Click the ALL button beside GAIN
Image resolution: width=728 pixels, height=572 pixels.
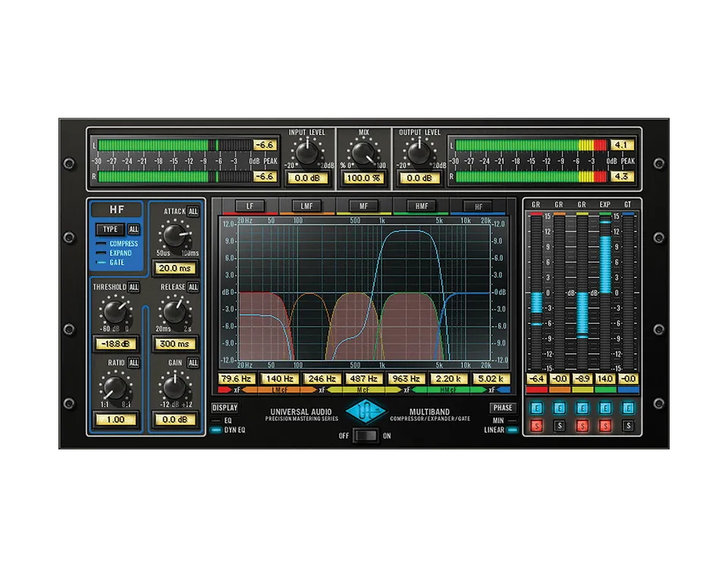(193, 363)
